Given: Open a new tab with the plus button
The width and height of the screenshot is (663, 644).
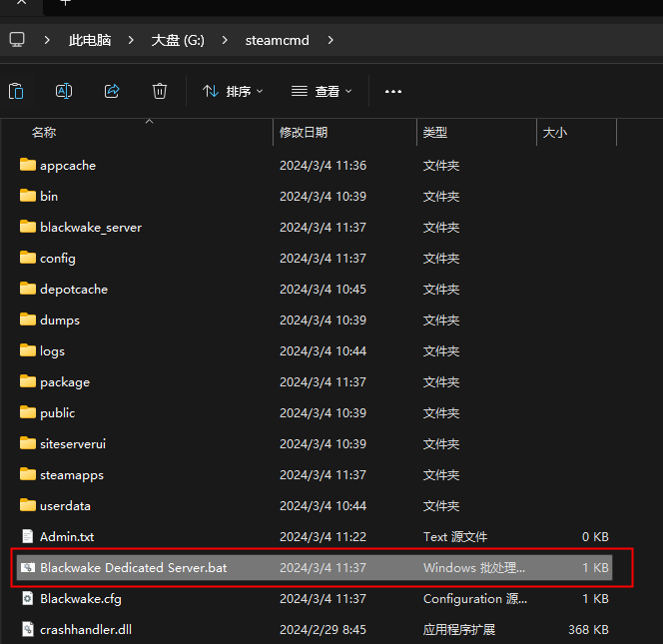Looking at the screenshot, I should point(65,3).
